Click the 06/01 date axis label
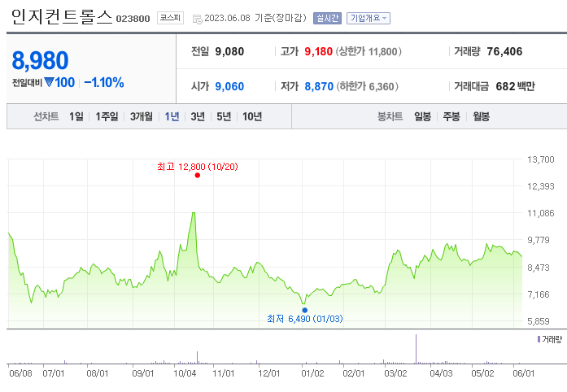The width and height of the screenshot is (567, 392). pos(523,373)
